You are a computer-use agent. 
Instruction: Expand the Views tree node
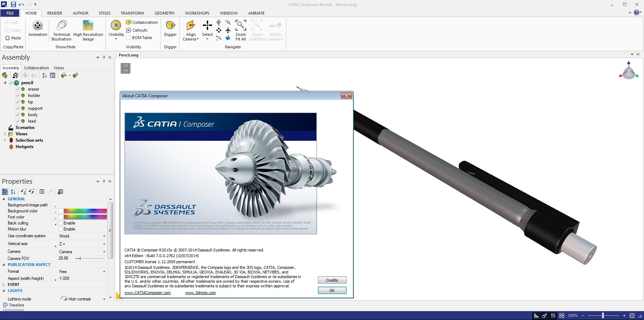click(5, 134)
